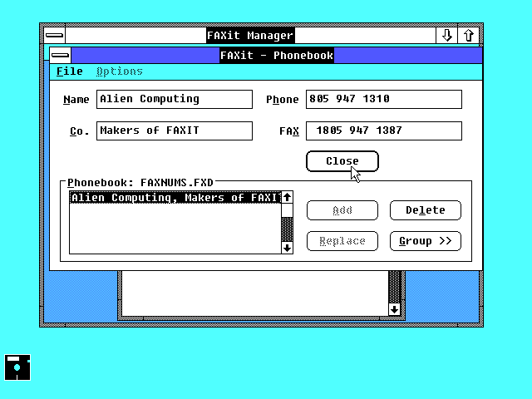Click the floppy disk icon on desktop
Screen dimensions: 532x399
point(17,367)
